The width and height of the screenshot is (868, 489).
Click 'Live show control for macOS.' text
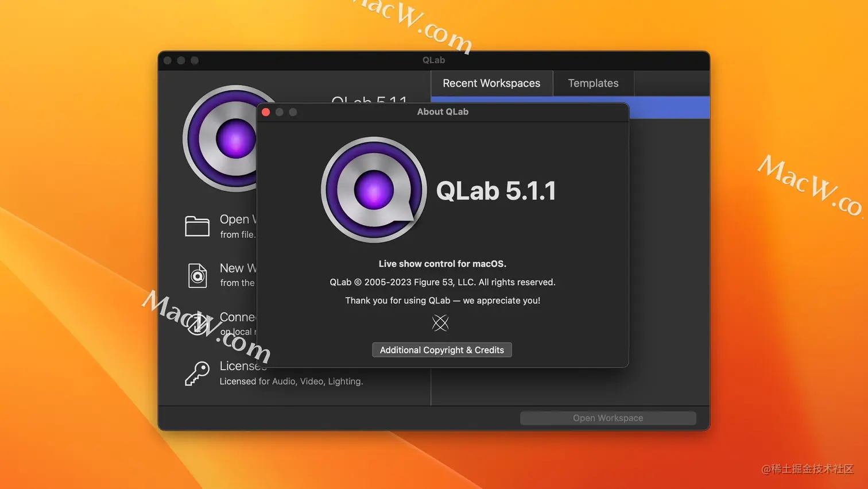tap(442, 264)
